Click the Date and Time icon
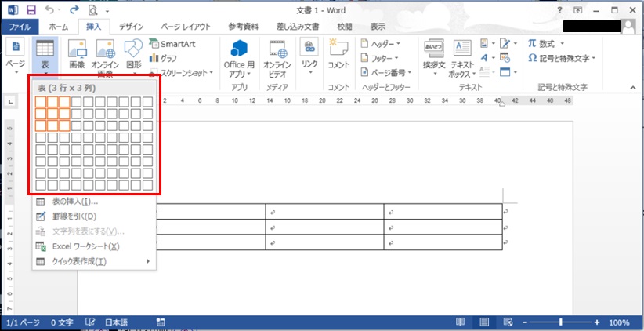Viewport: 644px width, 331px height. coord(505,58)
